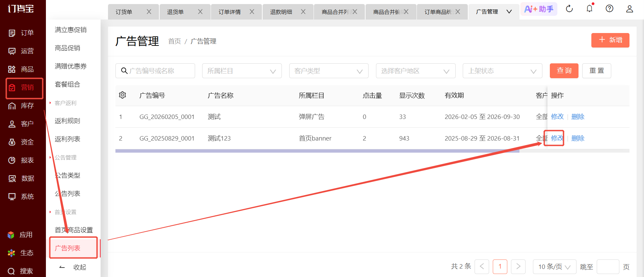Open 返利规则 in the submenu
644x277 pixels.
[x=68, y=121]
